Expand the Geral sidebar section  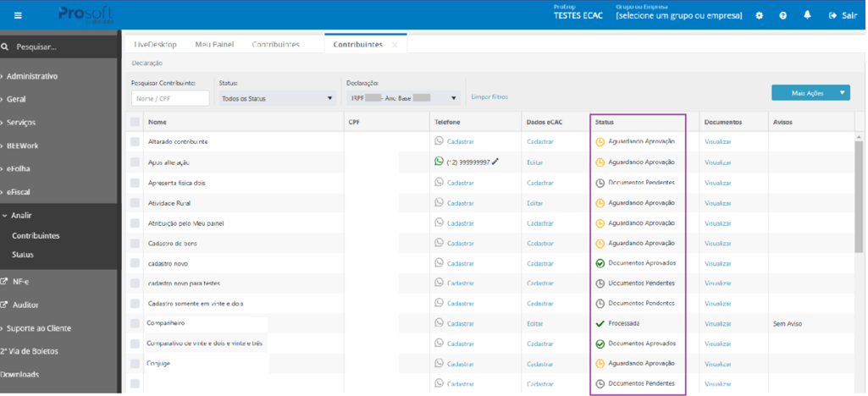coord(15,99)
